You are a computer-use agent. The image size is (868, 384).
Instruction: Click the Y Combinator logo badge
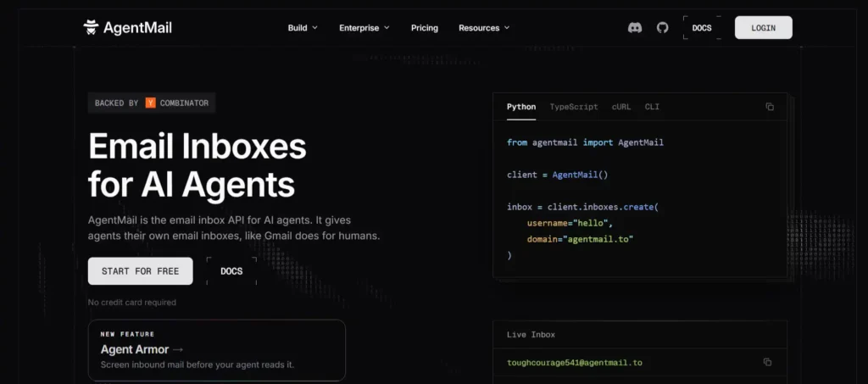pos(151,103)
